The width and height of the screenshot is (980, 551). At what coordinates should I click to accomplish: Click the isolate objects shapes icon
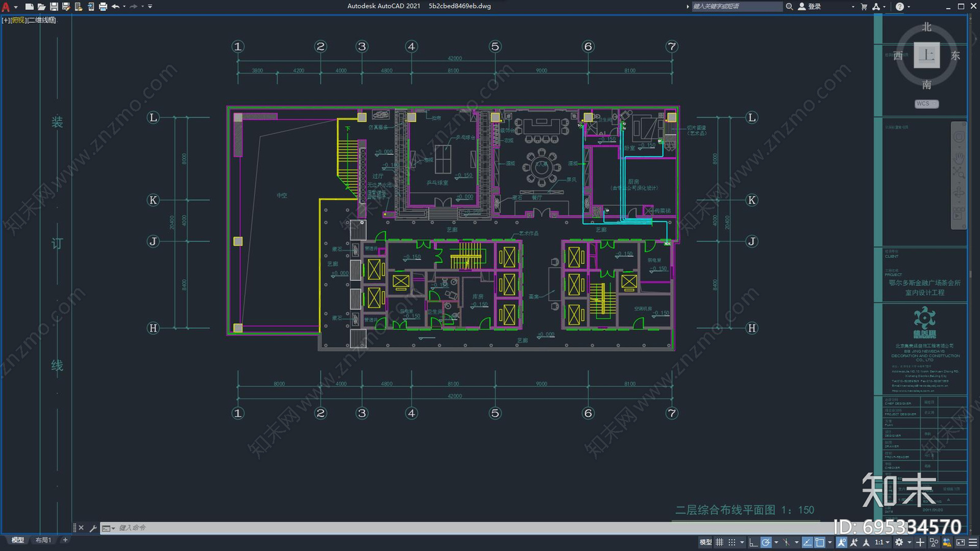click(x=934, y=542)
